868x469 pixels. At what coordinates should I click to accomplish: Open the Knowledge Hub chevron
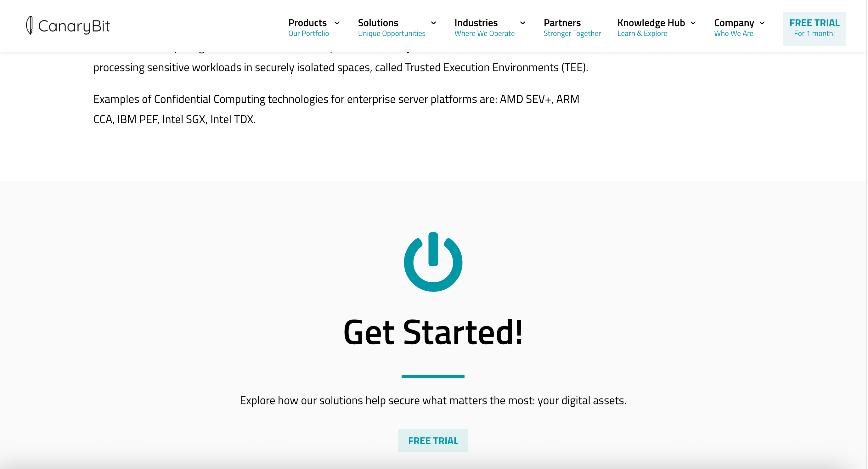(693, 23)
